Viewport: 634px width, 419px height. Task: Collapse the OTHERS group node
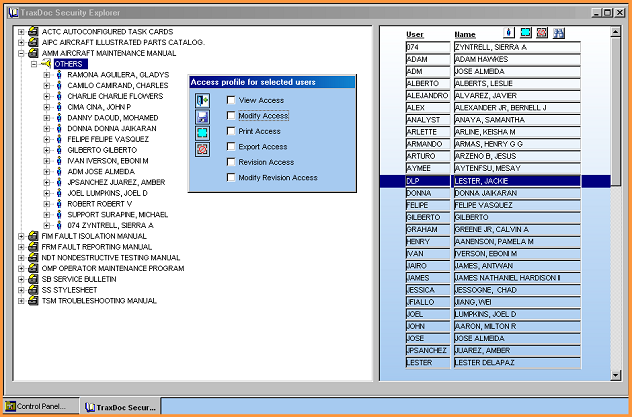click(34, 64)
